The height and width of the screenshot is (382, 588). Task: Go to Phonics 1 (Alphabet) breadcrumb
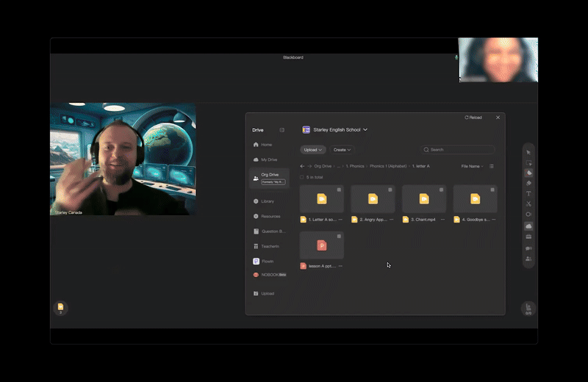tap(388, 166)
